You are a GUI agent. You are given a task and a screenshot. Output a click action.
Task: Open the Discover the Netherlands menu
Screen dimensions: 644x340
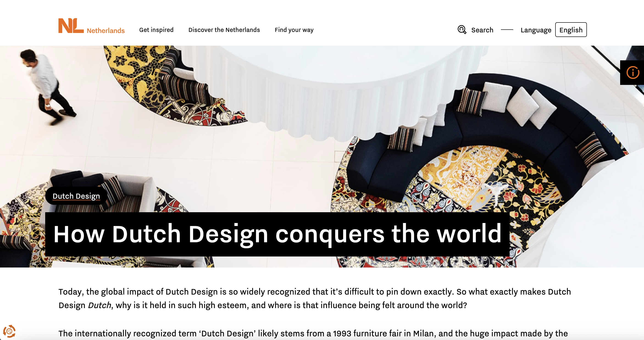224,30
